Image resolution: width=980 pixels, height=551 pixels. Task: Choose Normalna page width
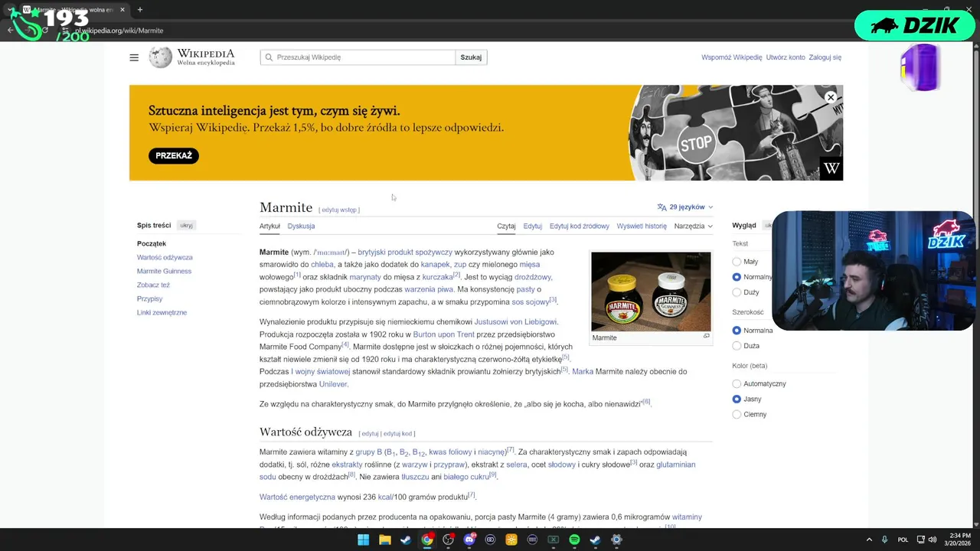point(737,331)
